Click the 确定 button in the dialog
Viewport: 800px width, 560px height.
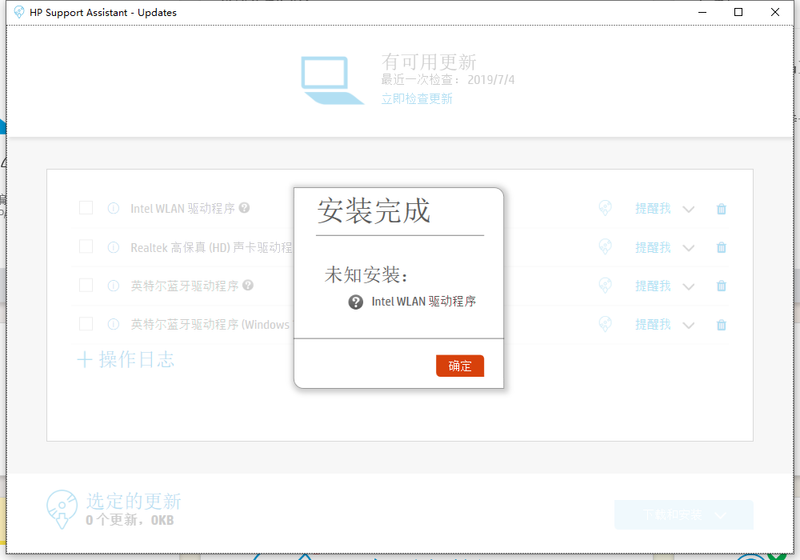pos(460,366)
